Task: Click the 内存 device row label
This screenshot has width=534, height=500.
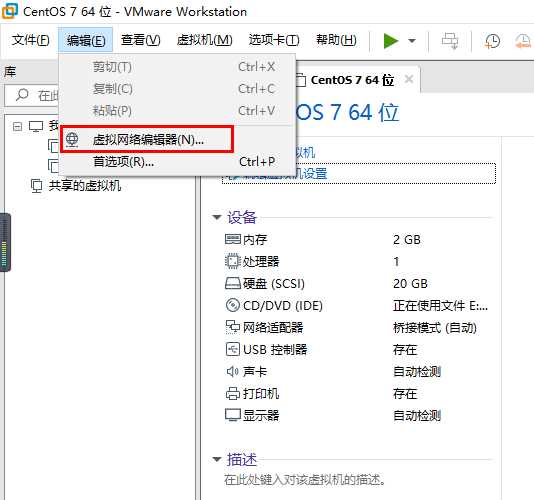Action: coord(255,239)
